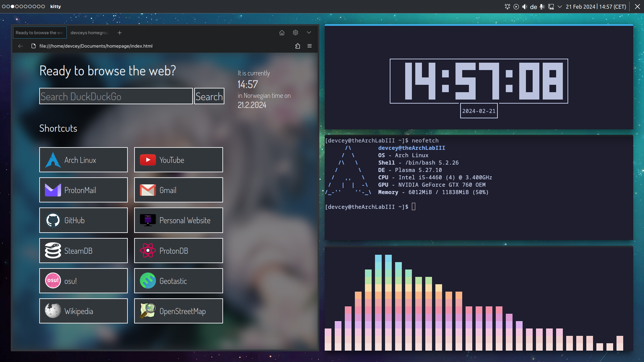Image resolution: width=644 pixels, height=362 pixels.
Task: Click 'devcey@theArchLabIII' header in neofetch output
Action: click(412, 148)
